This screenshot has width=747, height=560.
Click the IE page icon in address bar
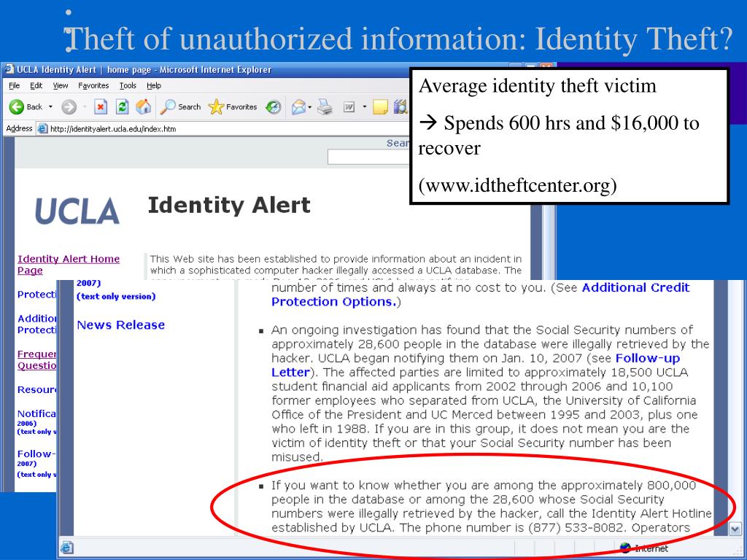pos(43,128)
